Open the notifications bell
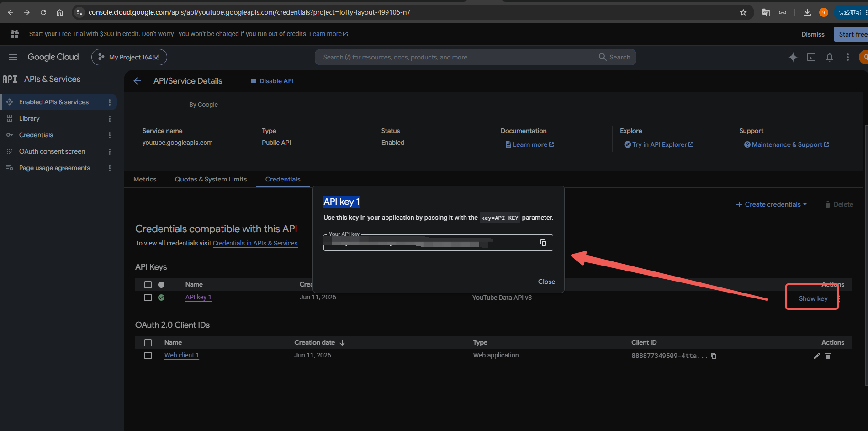Viewport: 868px width, 431px height. point(830,57)
